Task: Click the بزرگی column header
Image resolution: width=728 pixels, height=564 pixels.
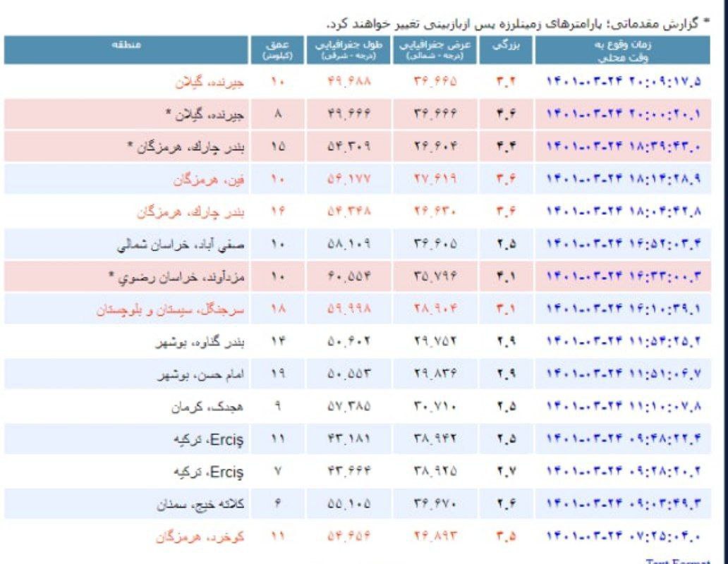Action: pyautogui.click(x=506, y=50)
